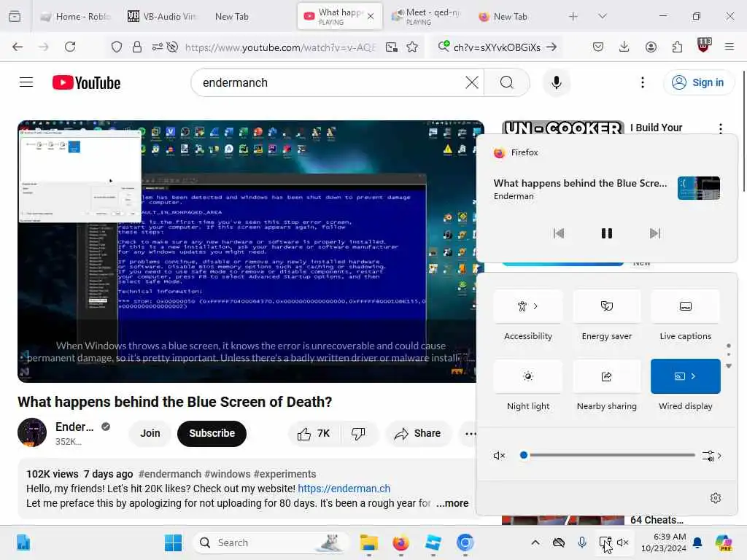The height and width of the screenshot is (560, 747).
Task: Click the Firefox address bar URL
Action: tap(280, 47)
